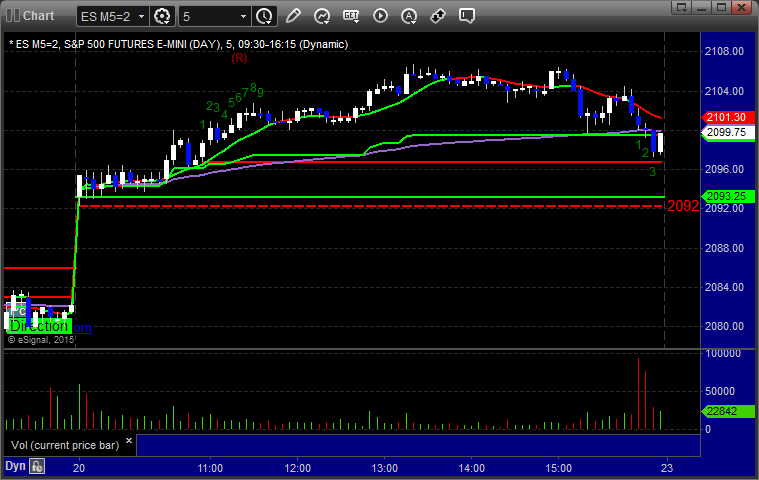Image resolution: width=759 pixels, height=480 pixels.
Task: Open the chart settings gear menu
Action: [162, 16]
